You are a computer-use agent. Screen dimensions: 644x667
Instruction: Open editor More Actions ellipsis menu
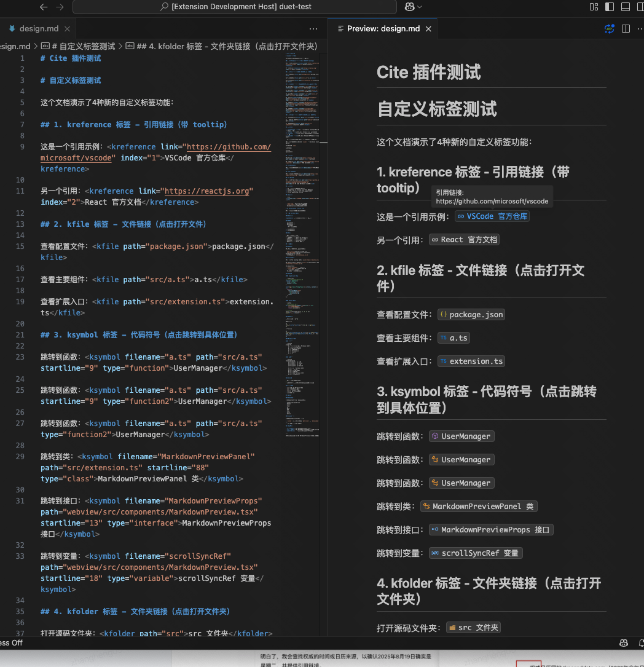[313, 28]
